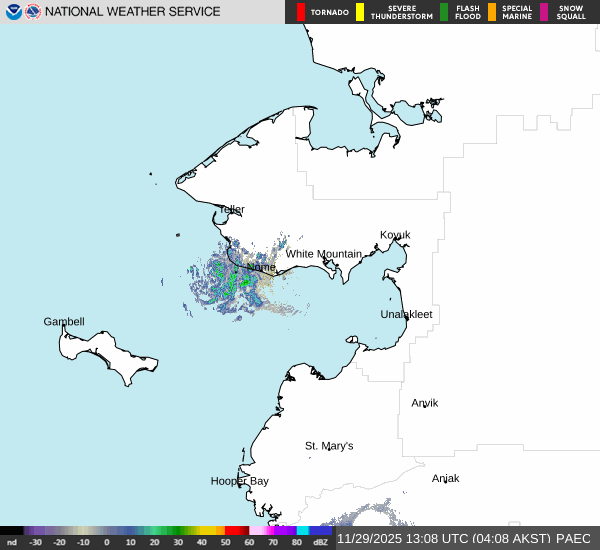
Task: Select the yellow Severe Thunderstorm legend swatch
Action: tap(360, 12)
